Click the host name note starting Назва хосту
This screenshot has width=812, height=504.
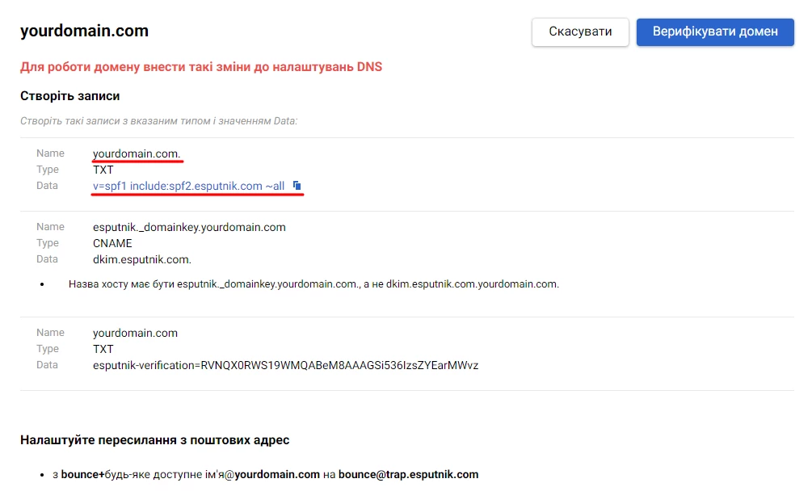click(313, 284)
